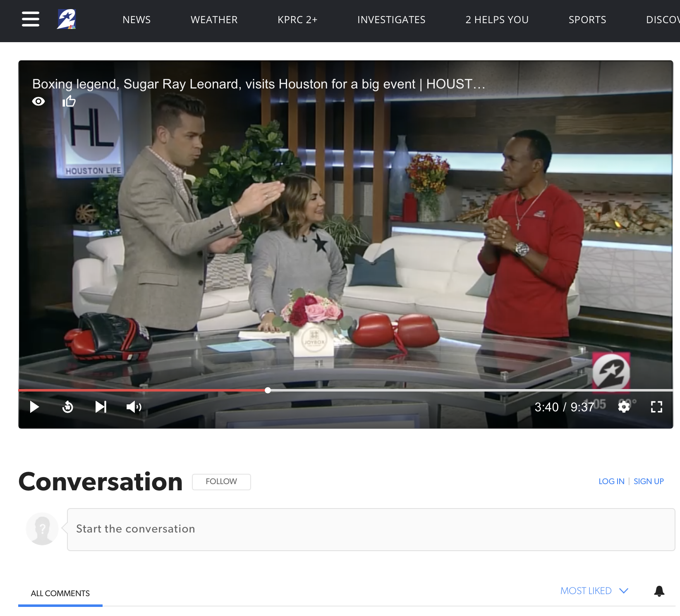The width and height of the screenshot is (680, 616).
Task: Open the INVESTIGATES section
Action: click(391, 20)
